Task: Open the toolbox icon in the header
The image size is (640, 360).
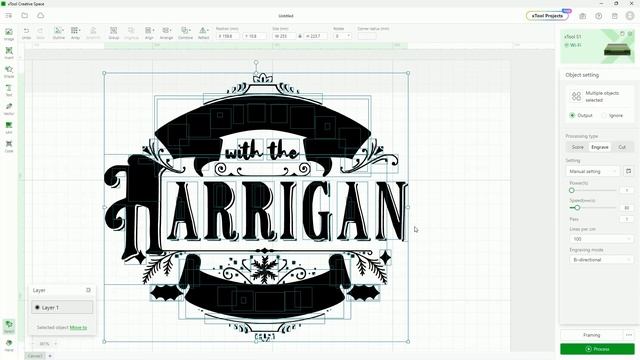Action: [582, 16]
